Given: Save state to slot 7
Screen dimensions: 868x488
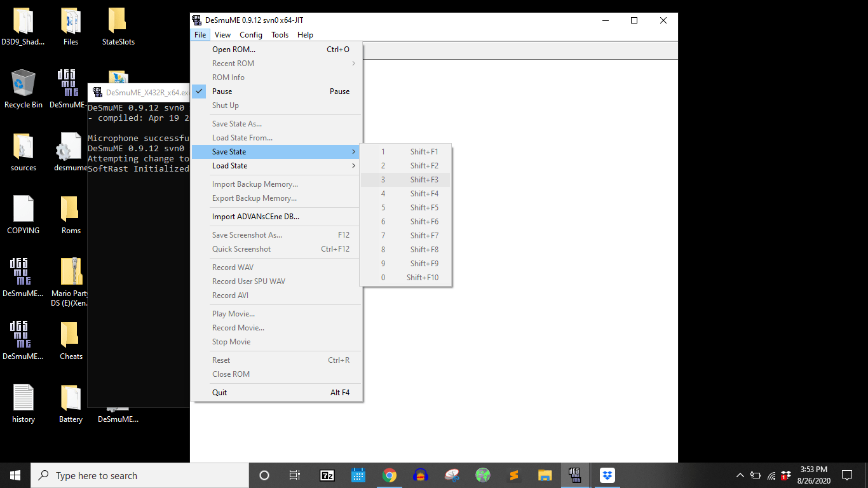Looking at the screenshot, I should [x=405, y=236].
